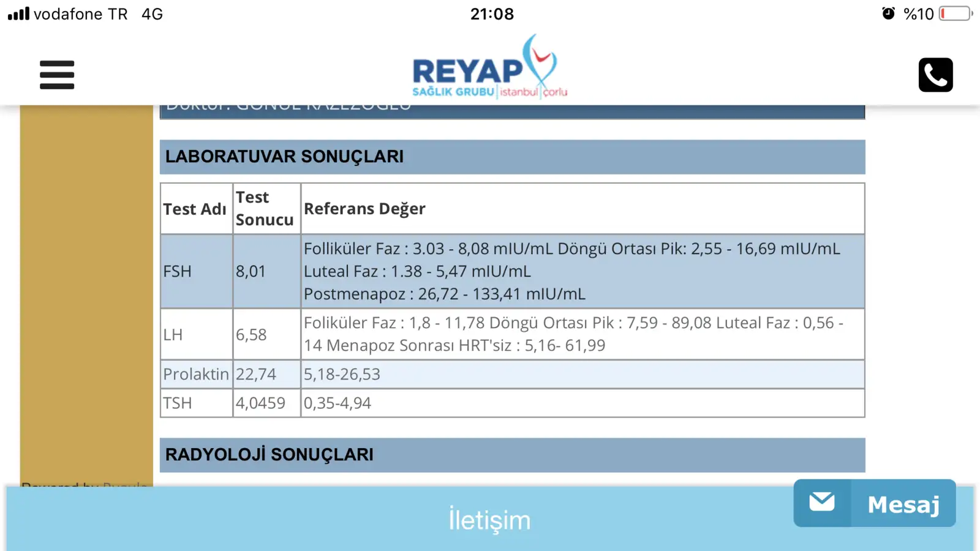Tap the cellular signal bars icon
The image size is (980, 551).
click(18, 13)
